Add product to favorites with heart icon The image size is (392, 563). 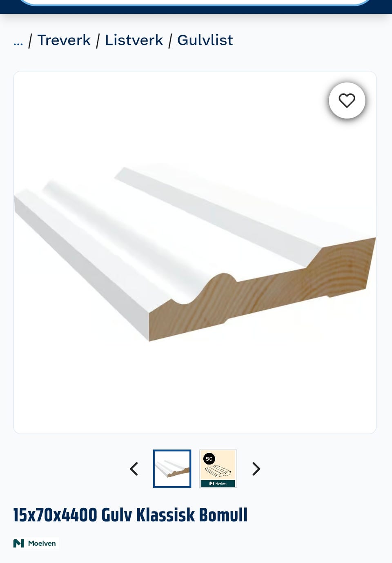[347, 100]
